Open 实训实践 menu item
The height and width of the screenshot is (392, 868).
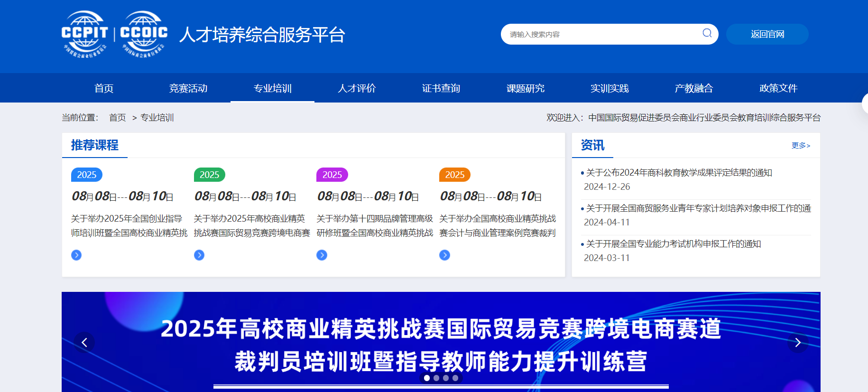pos(609,88)
